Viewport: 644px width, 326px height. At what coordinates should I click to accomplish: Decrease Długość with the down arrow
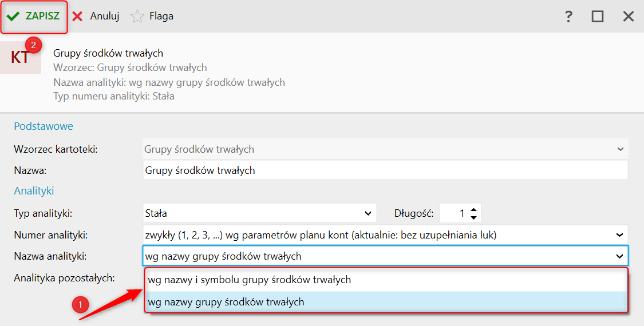click(x=473, y=217)
